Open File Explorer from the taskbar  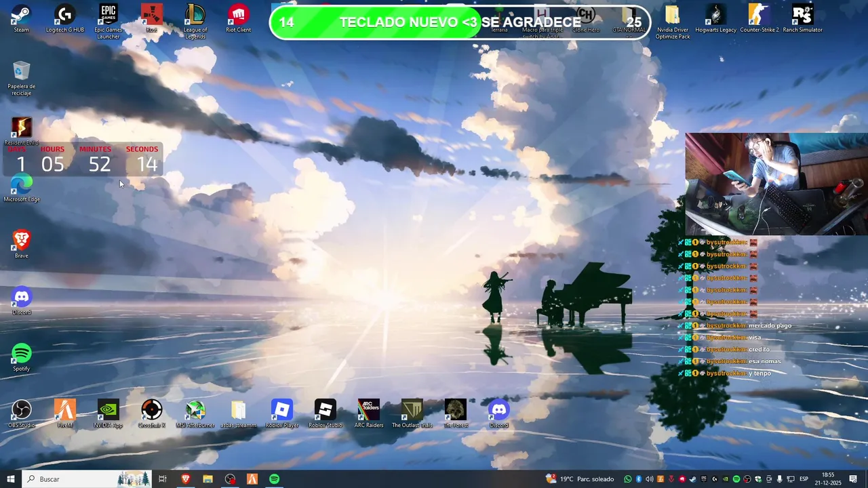pyautogui.click(x=208, y=479)
